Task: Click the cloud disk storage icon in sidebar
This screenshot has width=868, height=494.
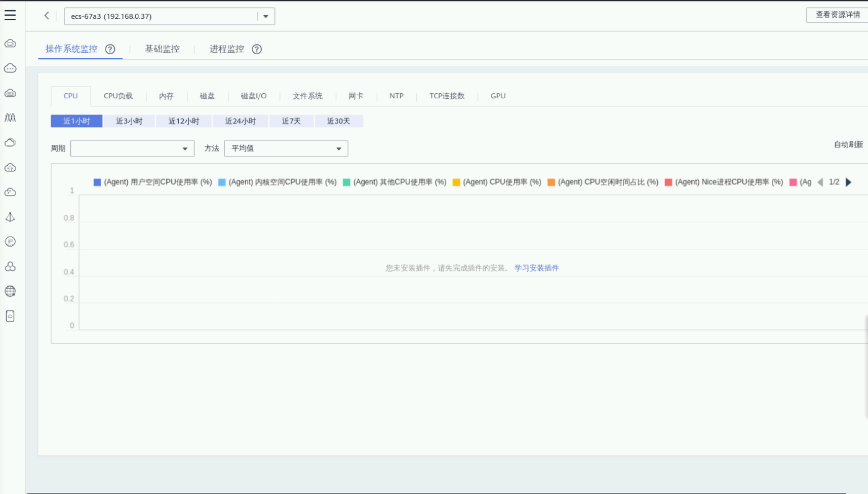Action: [x=10, y=93]
